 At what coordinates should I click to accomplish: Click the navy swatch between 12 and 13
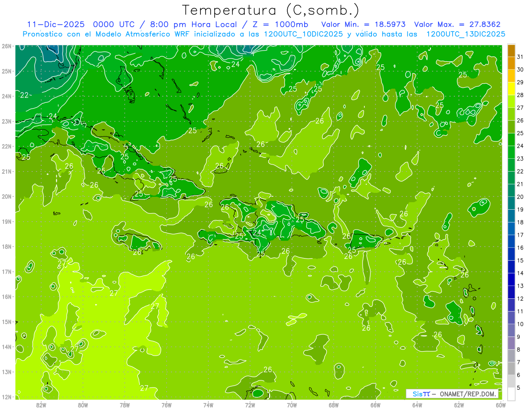(511, 292)
